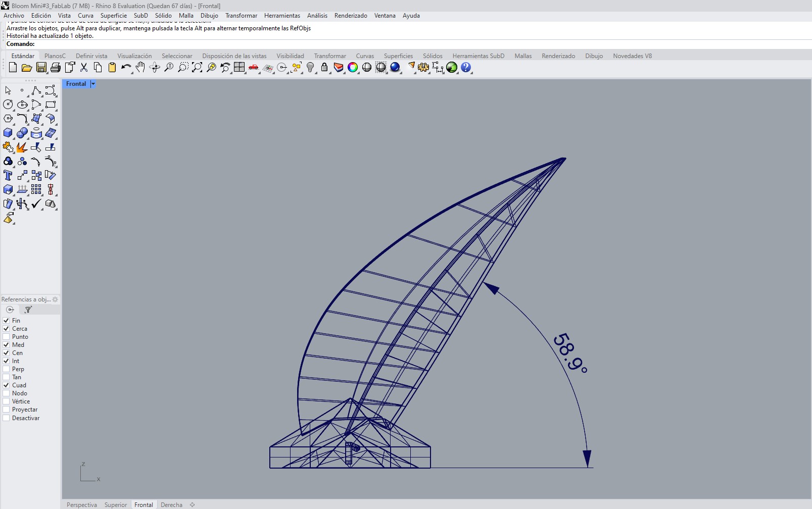Viewport: 812px width, 509px height.
Task: Tick the Desactivar checkbox
Action: 6,418
